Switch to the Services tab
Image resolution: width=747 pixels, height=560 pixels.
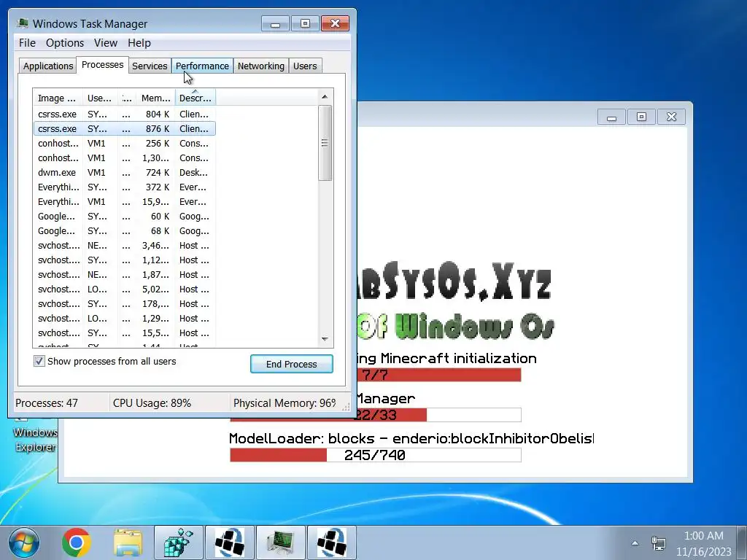150,66
